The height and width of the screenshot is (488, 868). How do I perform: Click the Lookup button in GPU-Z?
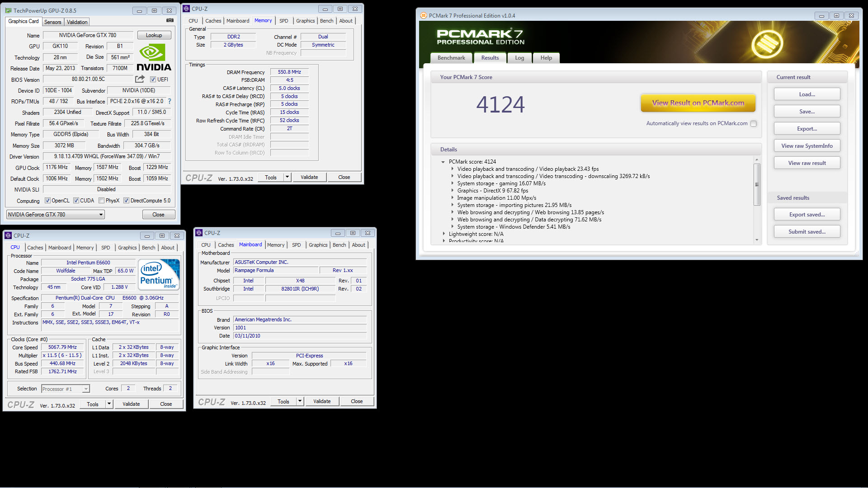coord(154,35)
